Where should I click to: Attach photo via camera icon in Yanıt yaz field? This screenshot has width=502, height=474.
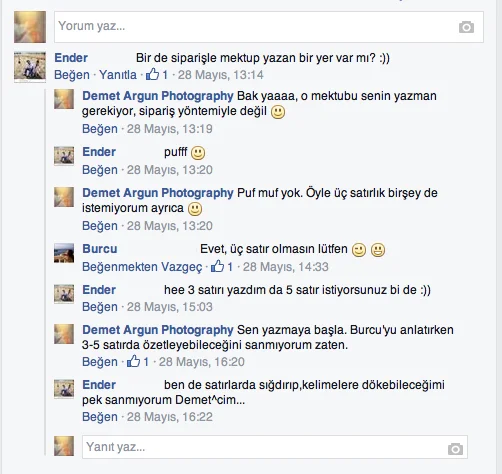455,449
